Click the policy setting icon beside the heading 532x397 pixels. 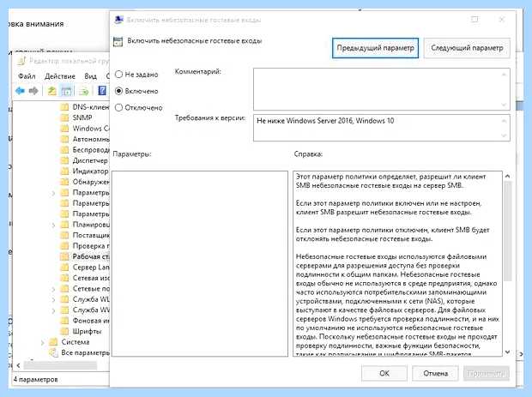click(x=118, y=42)
